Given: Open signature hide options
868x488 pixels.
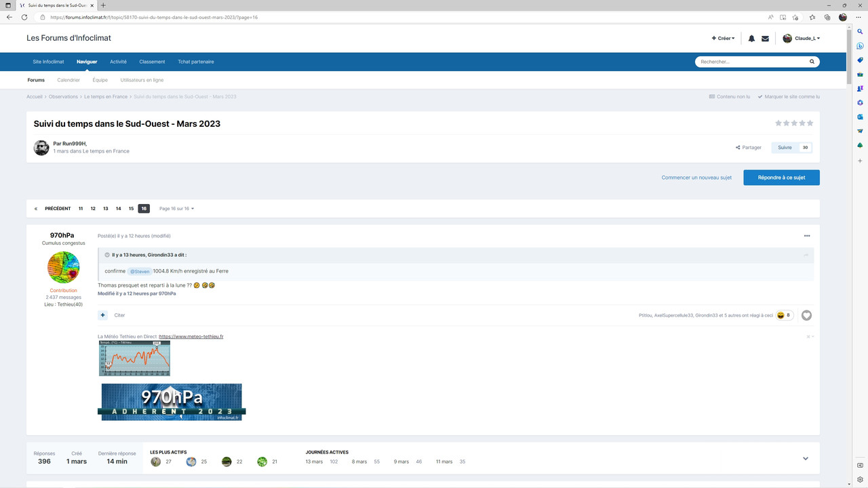Looking at the screenshot, I should pyautogui.click(x=810, y=337).
